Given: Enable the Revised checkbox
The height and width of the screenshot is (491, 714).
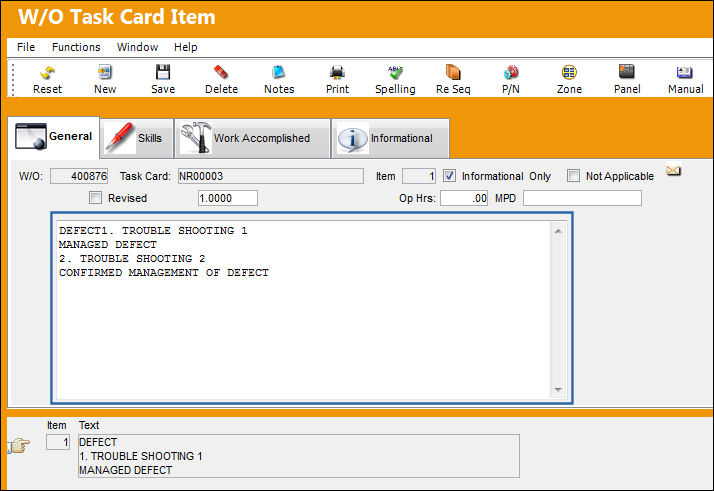Looking at the screenshot, I should (95, 198).
